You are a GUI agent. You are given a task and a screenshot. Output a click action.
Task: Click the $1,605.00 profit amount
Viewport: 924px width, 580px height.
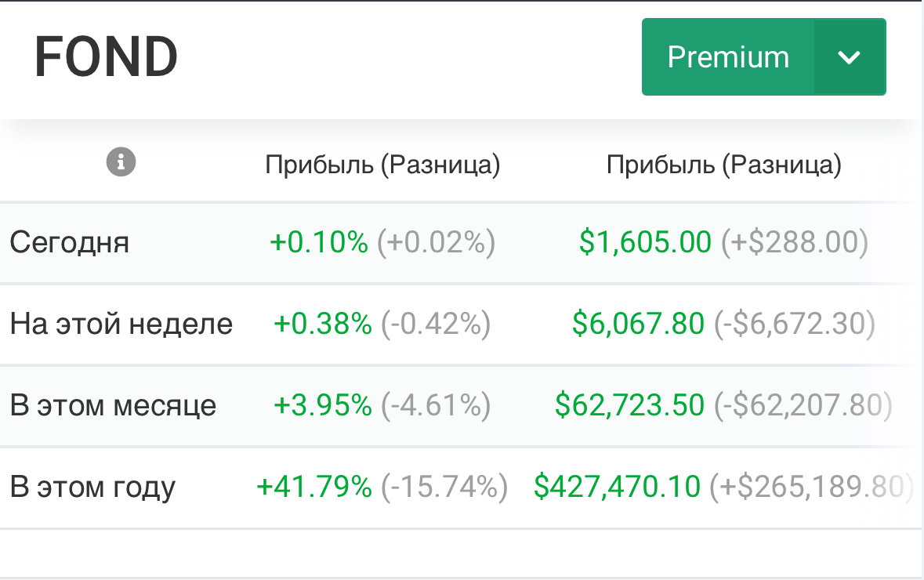click(645, 243)
